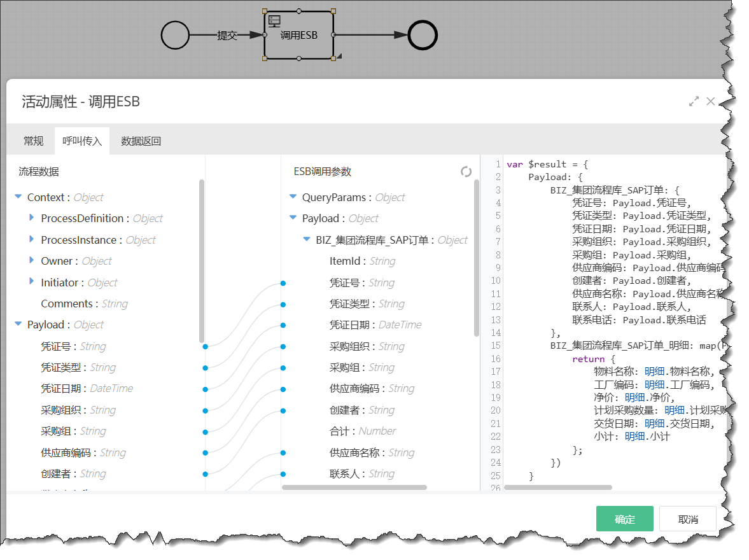Image resolution: width=749 pixels, height=560 pixels.
Task: Click the code editor horizontal scrollbar
Action: pos(557,487)
